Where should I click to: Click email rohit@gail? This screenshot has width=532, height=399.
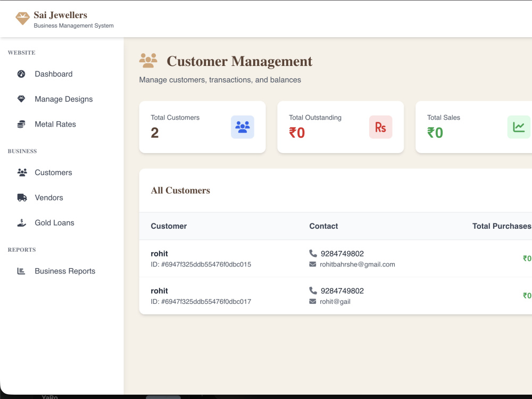[x=335, y=302]
